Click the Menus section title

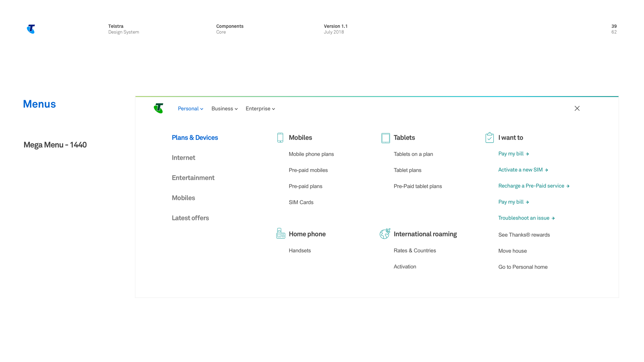[39, 104]
